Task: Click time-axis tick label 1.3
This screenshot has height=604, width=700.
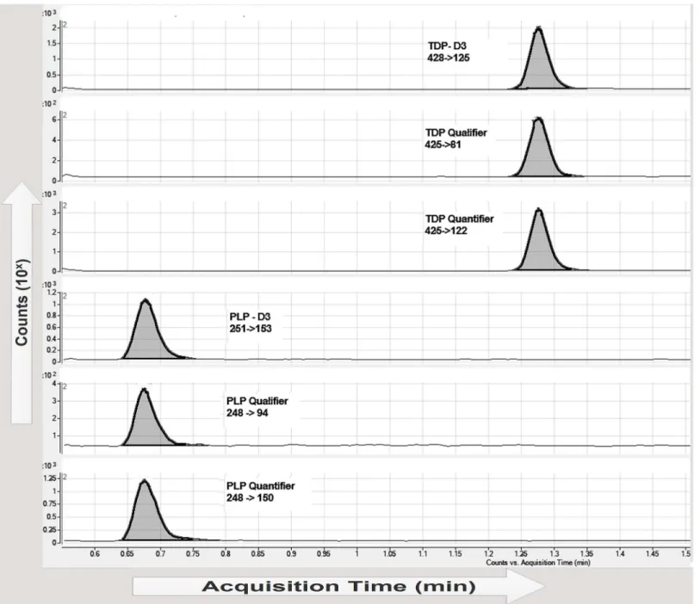Action: 554,553
